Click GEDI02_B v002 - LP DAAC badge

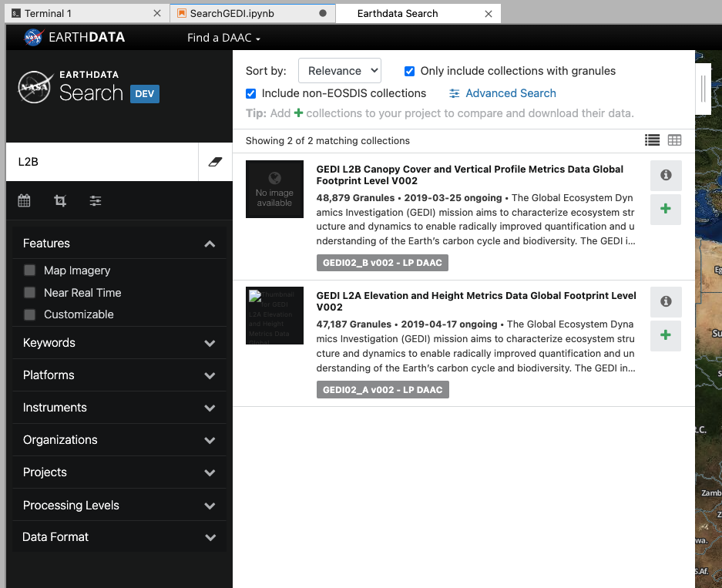point(382,263)
